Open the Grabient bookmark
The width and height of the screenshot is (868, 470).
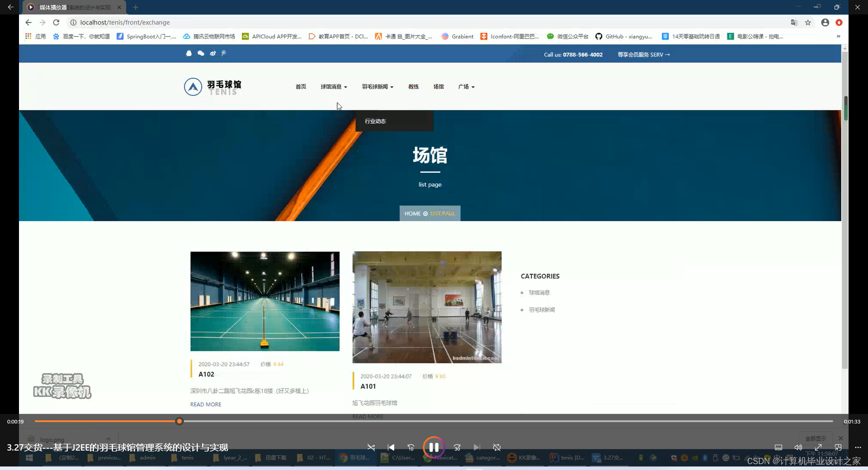[x=457, y=36]
